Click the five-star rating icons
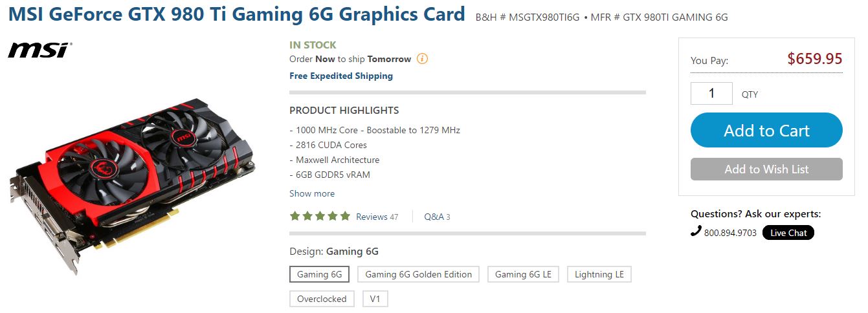 (x=320, y=216)
